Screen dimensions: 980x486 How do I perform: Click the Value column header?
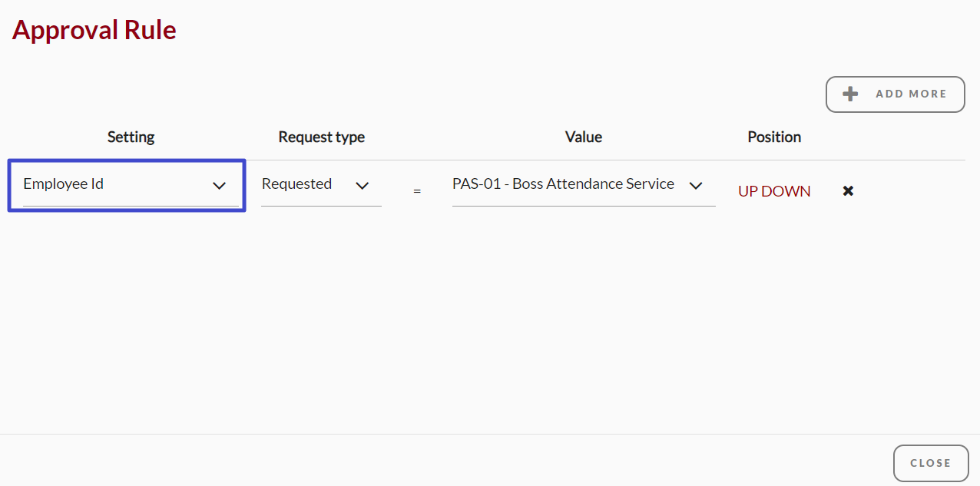584,137
